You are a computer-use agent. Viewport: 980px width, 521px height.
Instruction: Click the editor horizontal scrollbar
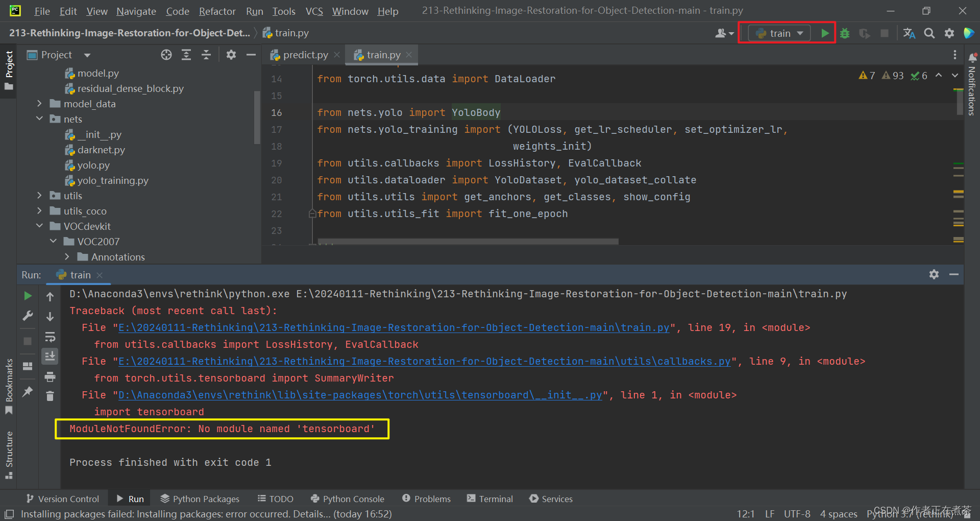pyautogui.click(x=467, y=241)
